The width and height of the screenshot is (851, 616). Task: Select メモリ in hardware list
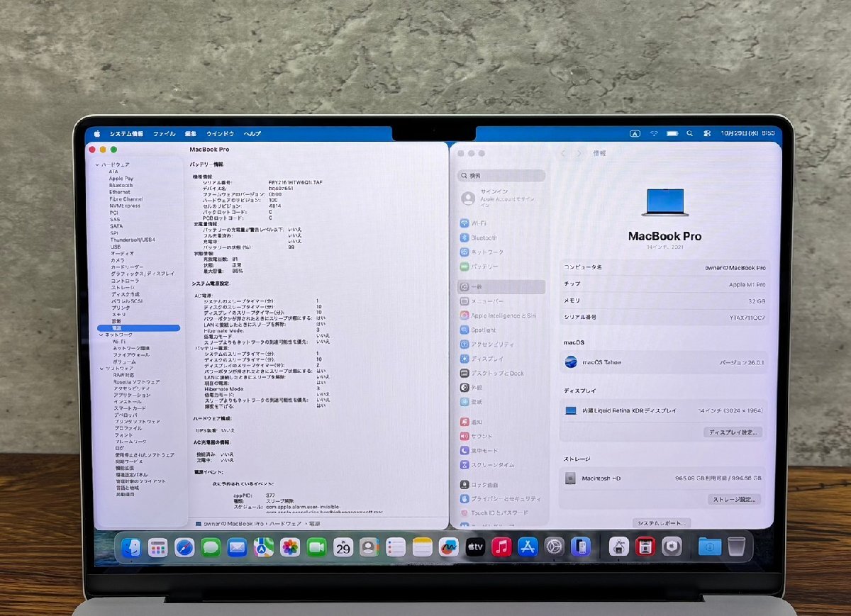click(x=118, y=314)
